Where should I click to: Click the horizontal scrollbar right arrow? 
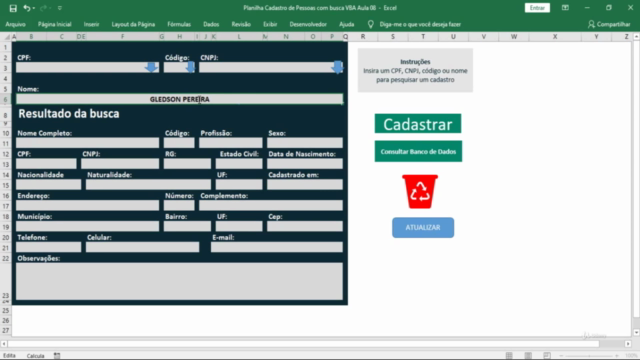tap(628, 344)
